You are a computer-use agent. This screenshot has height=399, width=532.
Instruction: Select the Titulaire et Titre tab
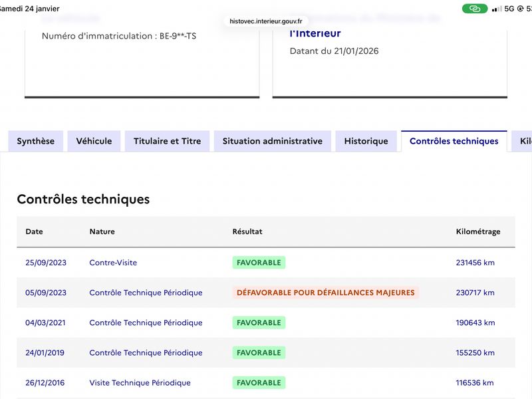[x=167, y=141]
